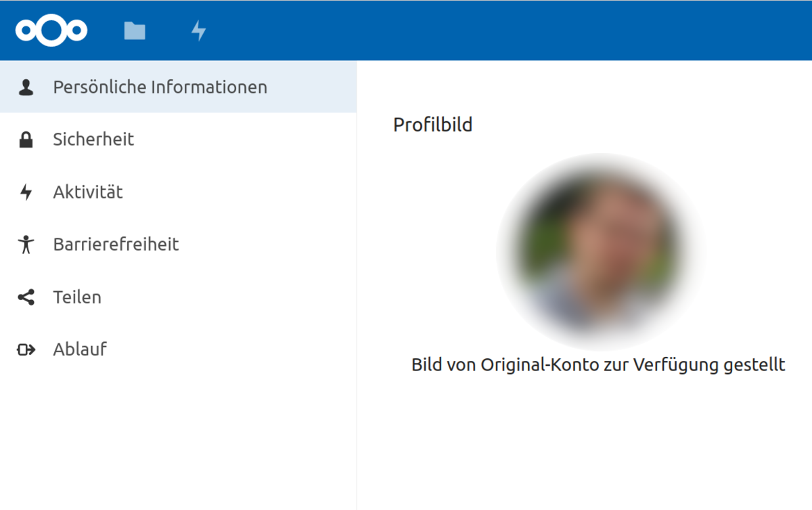Click the flow arrow icon beside Ablauf
812x510 pixels.
pos(26,349)
